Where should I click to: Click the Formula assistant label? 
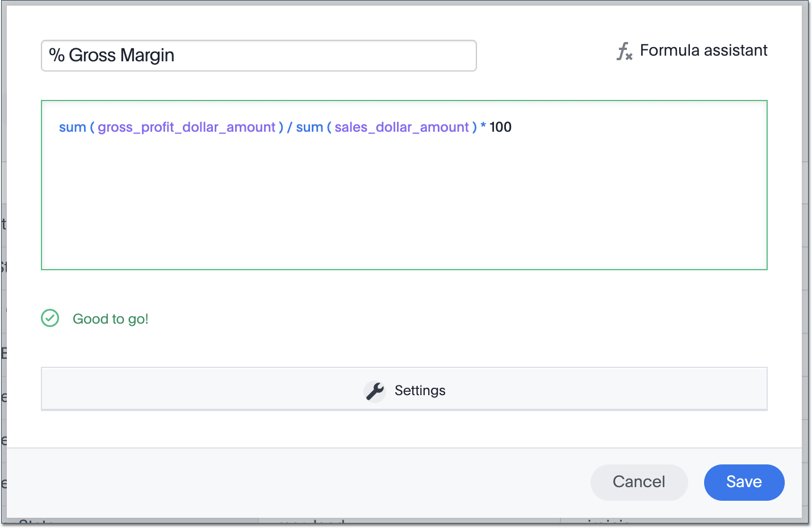click(x=703, y=51)
